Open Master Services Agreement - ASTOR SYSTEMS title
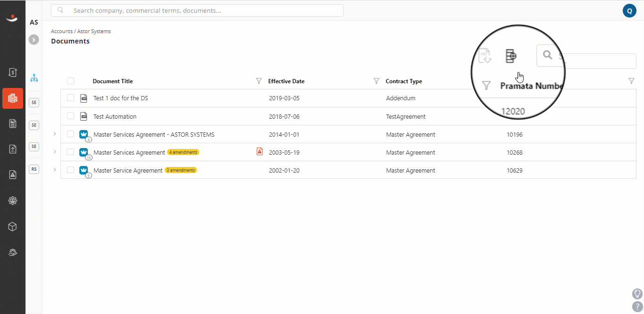The image size is (644, 314). pyautogui.click(x=154, y=134)
